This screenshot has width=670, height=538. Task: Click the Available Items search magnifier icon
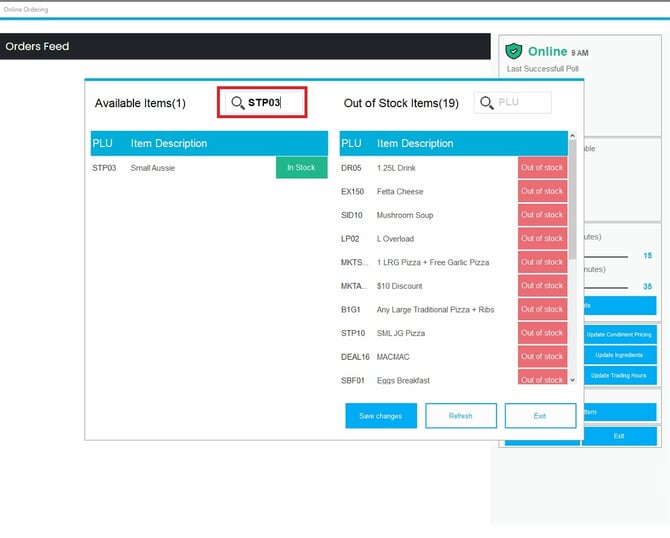[238, 103]
